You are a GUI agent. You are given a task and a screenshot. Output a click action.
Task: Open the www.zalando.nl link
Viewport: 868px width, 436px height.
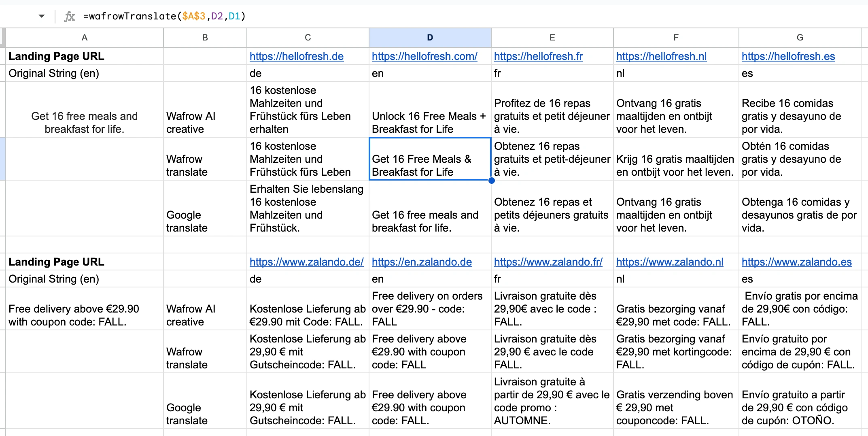(x=670, y=262)
